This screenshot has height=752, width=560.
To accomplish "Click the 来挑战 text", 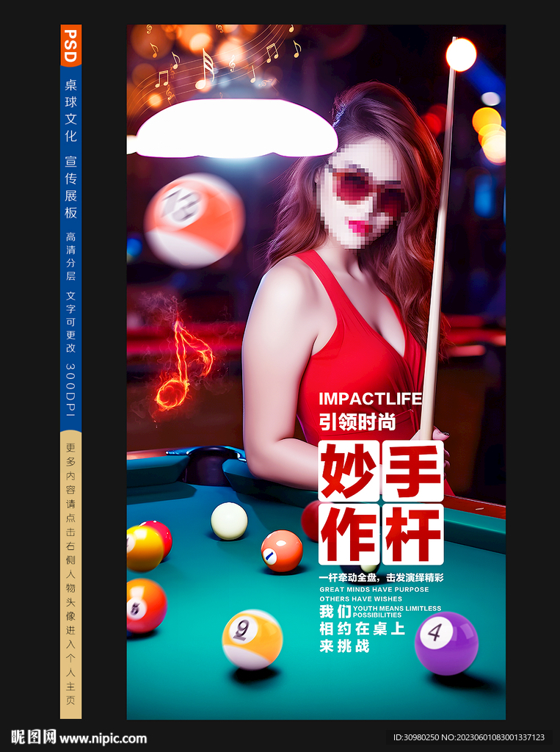I will pos(345,646).
